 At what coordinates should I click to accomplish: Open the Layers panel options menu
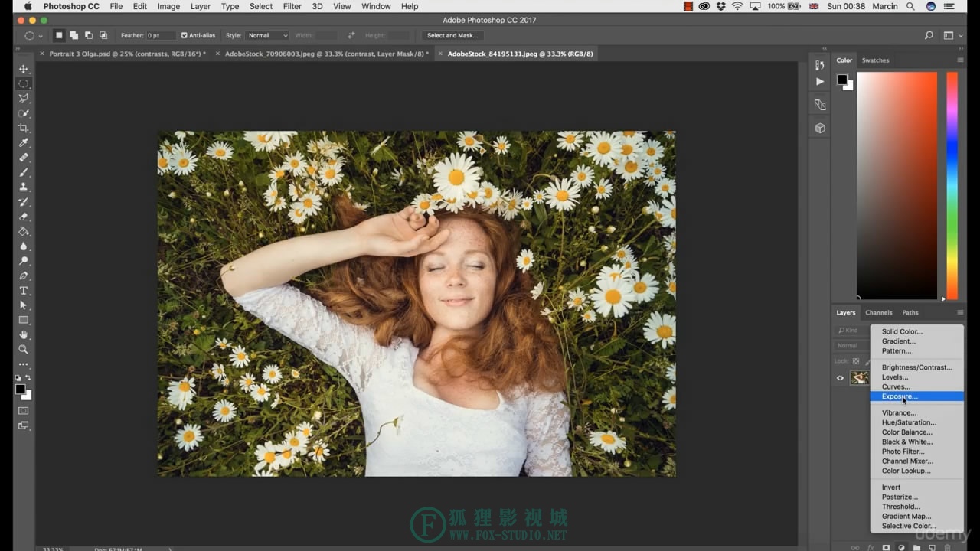[x=960, y=312]
